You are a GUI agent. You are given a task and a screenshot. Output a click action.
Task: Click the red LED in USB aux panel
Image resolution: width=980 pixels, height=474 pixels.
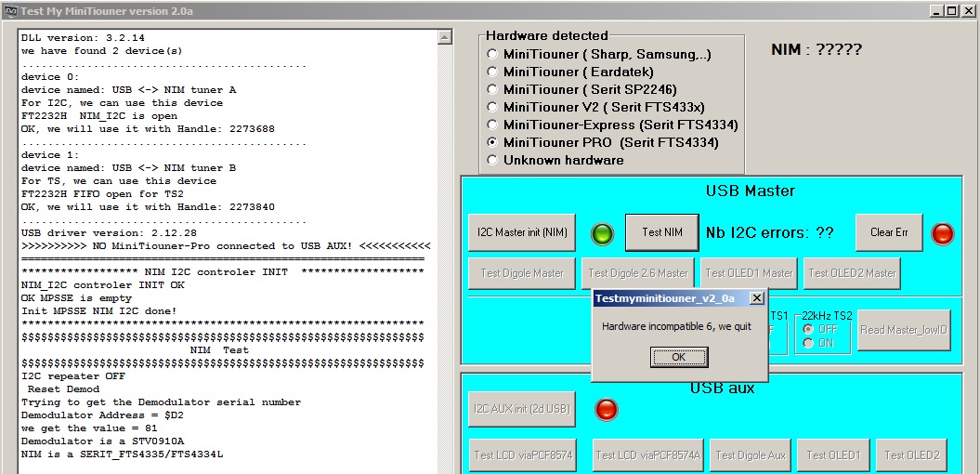[606, 409]
